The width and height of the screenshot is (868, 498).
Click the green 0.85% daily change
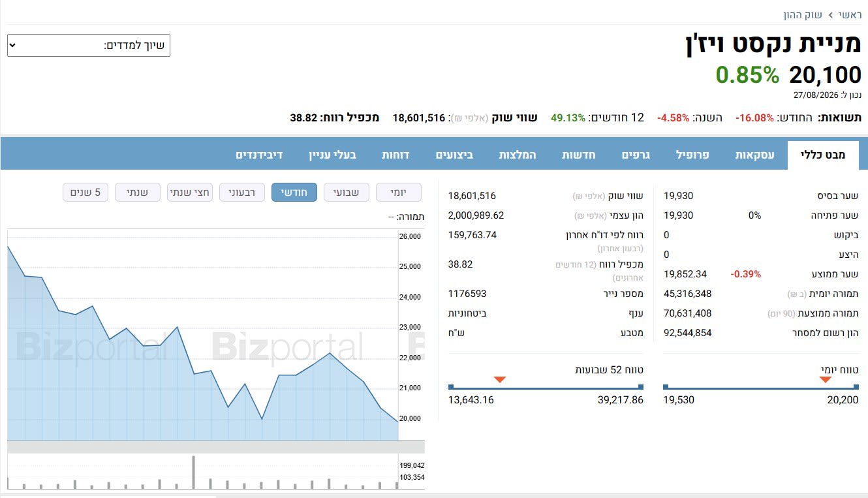point(747,75)
